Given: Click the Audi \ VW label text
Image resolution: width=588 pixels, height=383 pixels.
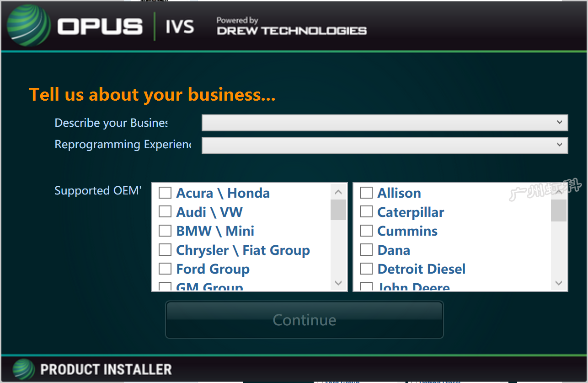Looking at the screenshot, I should [209, 212].
